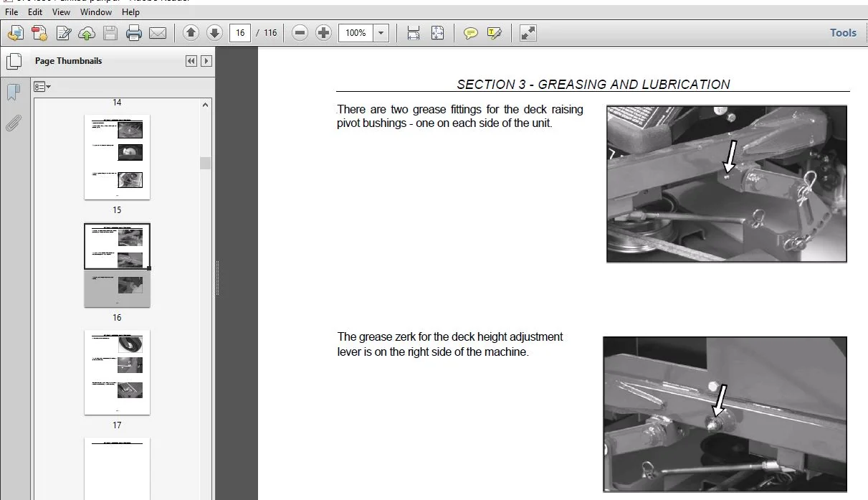Collapse the thumbnails panel double-arrow button
The width and height of the screenshot is (868, 500).
point(191,61)
